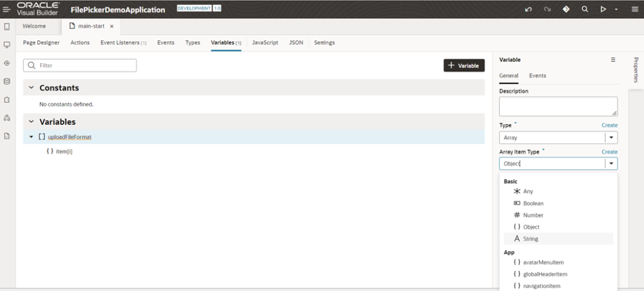Click Create link next to Type
Screen dimensions: 644x291
609,125
